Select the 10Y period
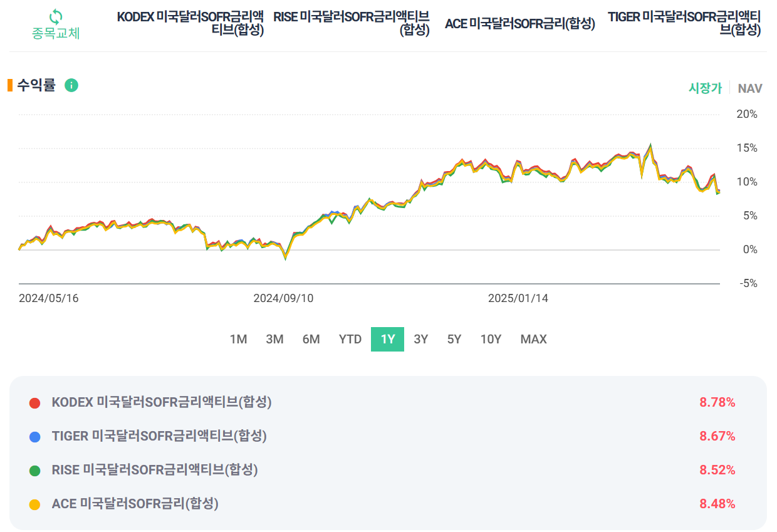The image size is (777, 532). pos(491,339)
